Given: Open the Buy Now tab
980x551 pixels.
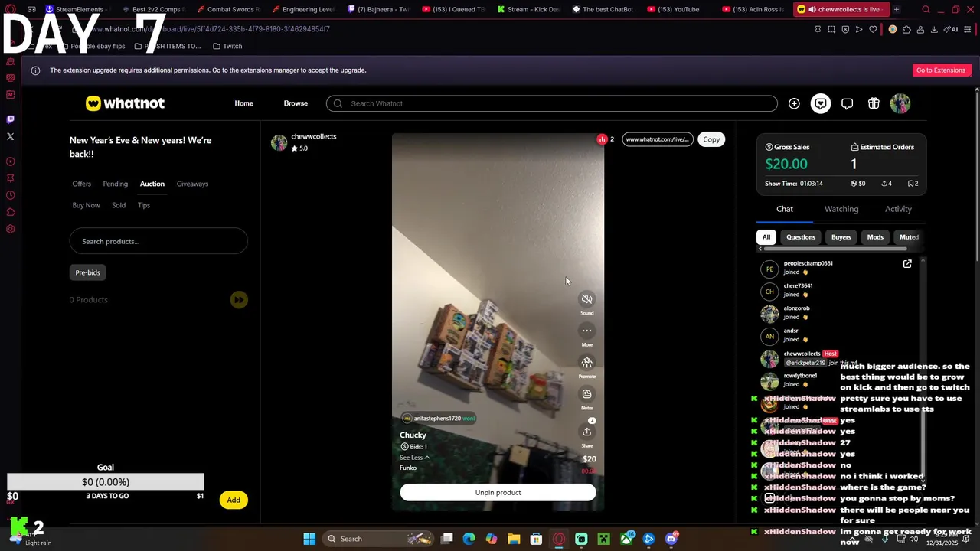Looking at the screenshot, I should [x=87, y=205].
